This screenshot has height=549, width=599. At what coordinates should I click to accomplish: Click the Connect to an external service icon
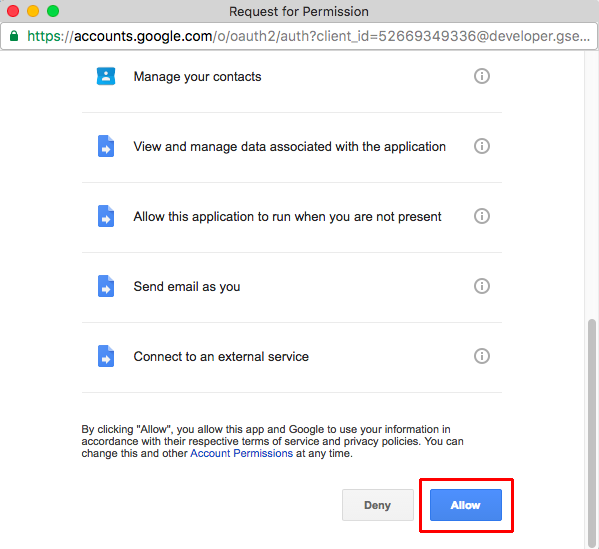point(106,356)
